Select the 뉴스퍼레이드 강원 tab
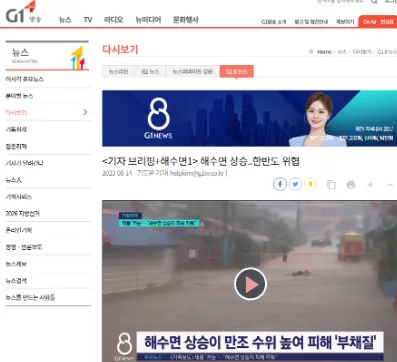The height and width of the screenshot is (362, 397). click(193, 71)
